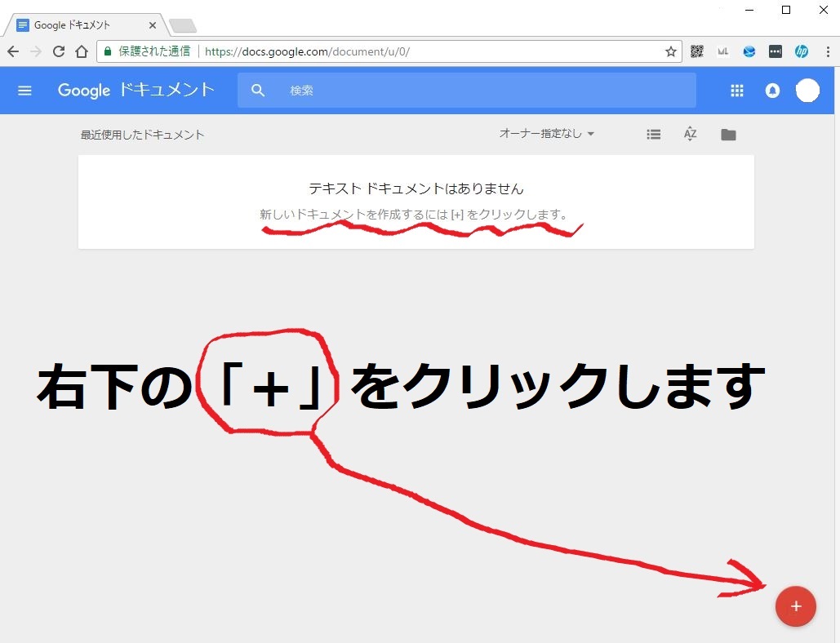
Task: Open the file picker folder icon
Action: coord(728,135)
